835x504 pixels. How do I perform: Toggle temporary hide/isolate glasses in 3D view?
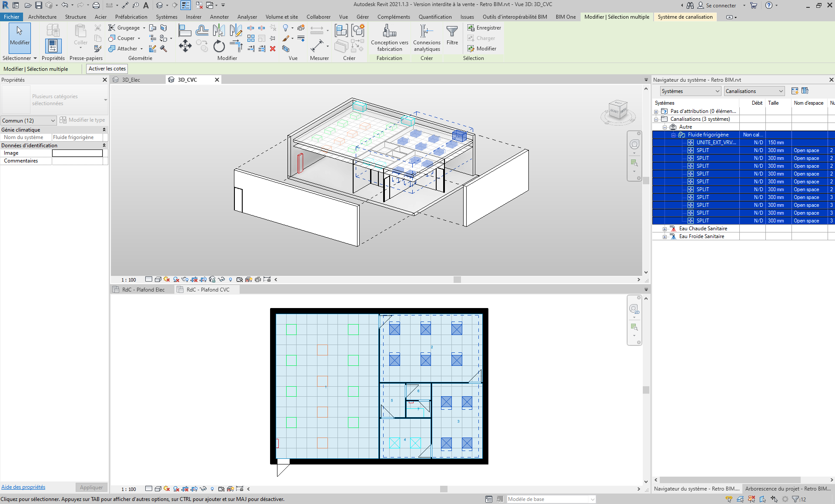221,279
